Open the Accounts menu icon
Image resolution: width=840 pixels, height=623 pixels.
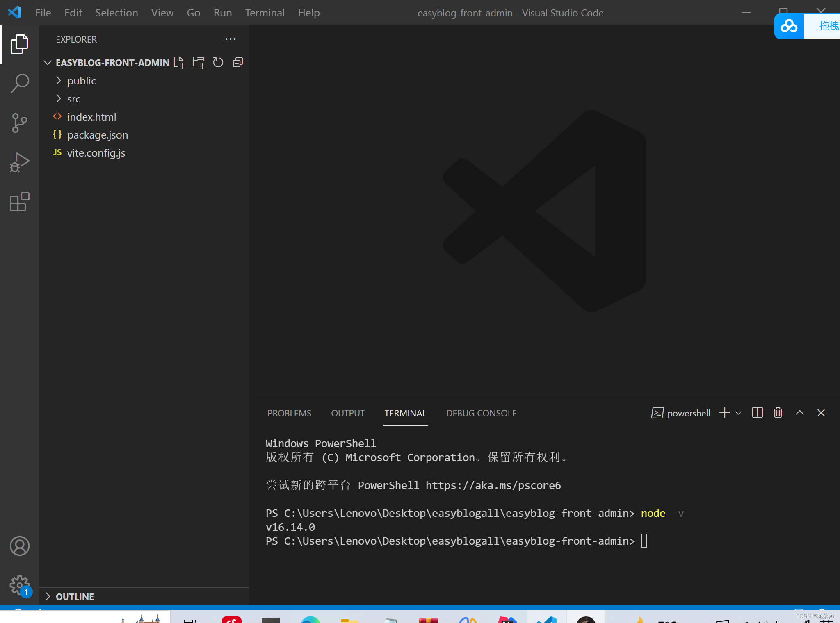[19, 546]
